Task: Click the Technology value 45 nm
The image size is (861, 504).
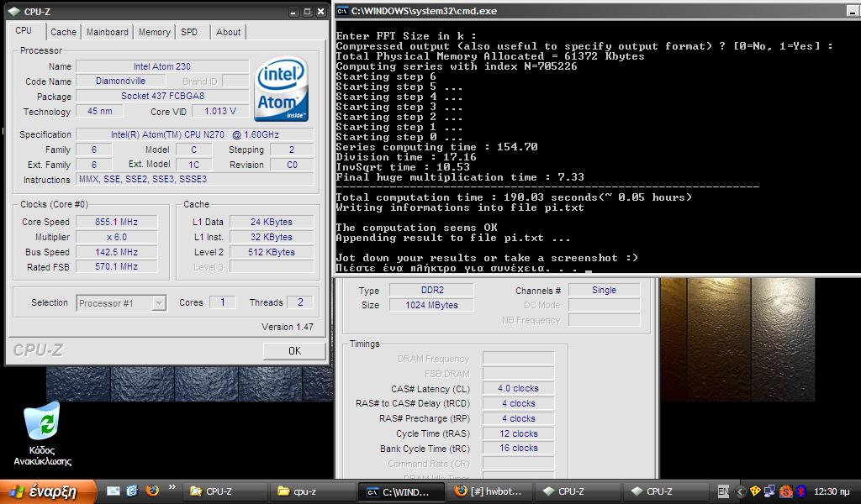Action: coord(99,112)
